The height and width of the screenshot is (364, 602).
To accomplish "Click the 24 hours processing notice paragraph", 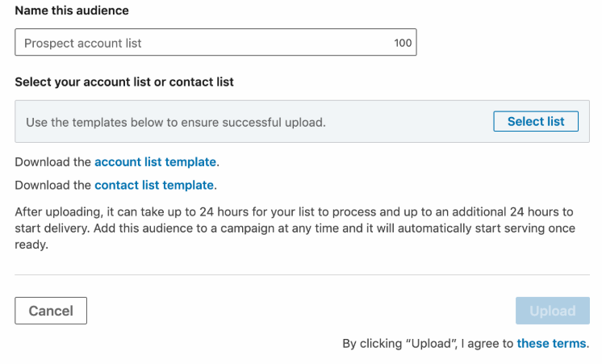I will click(295, 212).
